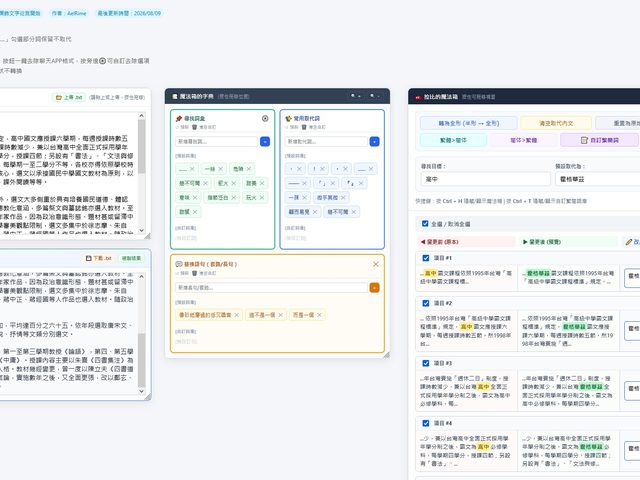Focus the 新增尋找詞 input field
The image size is (640, 480).
point(217,142)
